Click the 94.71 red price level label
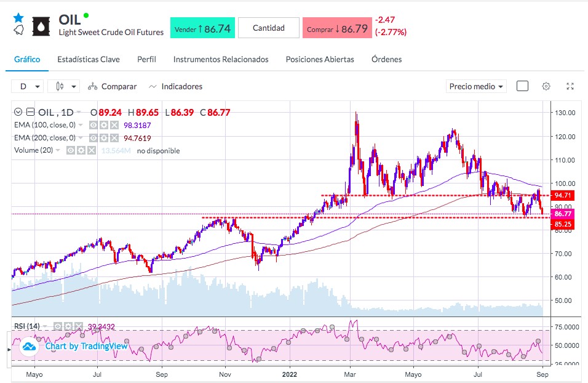The image size is (588, 383). pos(562,195)
